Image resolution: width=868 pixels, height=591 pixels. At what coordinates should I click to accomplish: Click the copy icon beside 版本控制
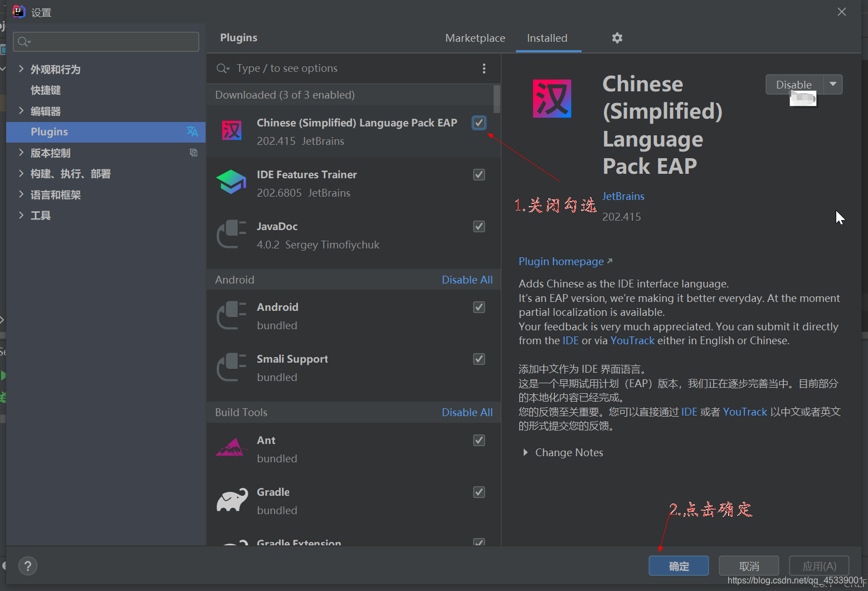tap(193, 153)
